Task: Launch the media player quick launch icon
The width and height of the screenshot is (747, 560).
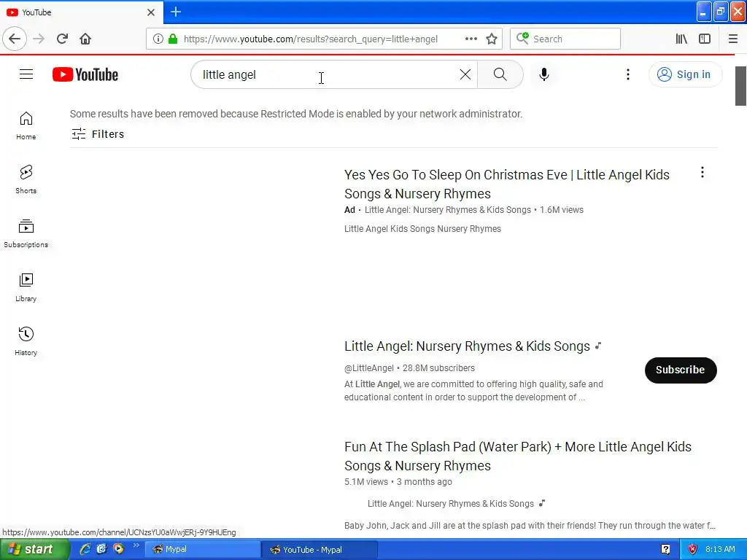Action: point(118,549)
